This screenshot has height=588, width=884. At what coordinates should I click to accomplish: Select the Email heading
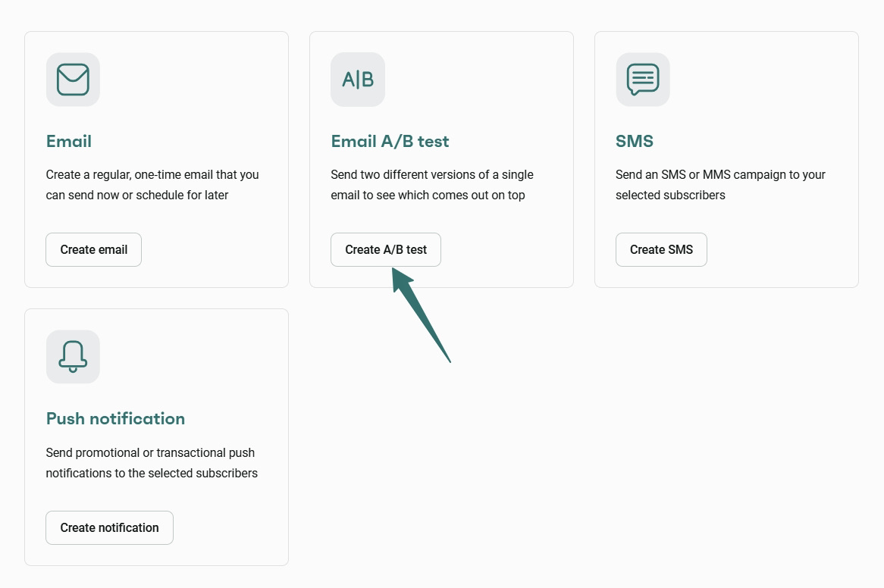69,141
